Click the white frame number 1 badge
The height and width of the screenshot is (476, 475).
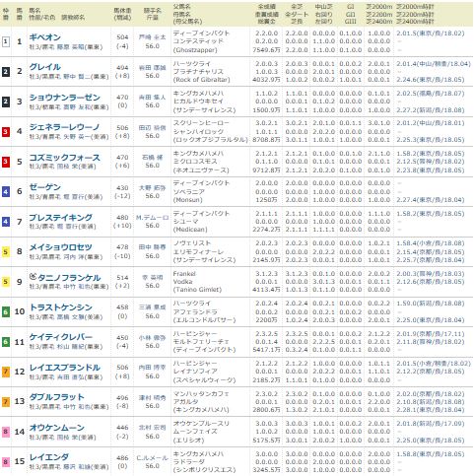[x=6, y=41]
